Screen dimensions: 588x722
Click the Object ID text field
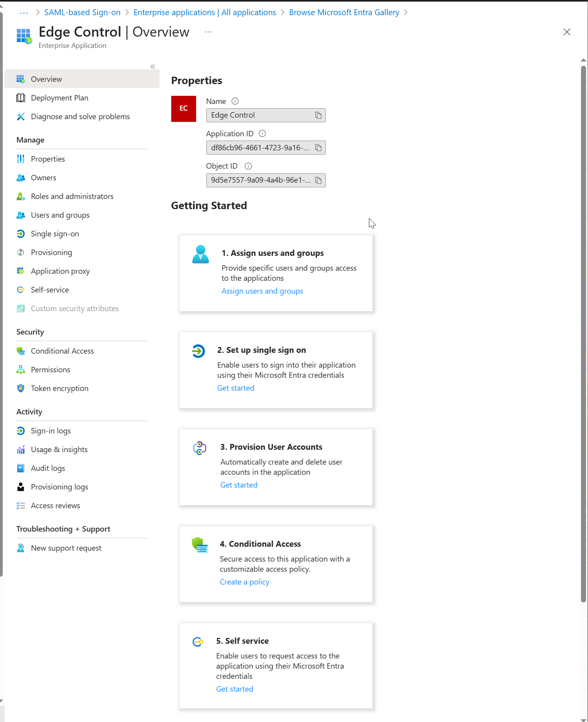pos(266,180)
